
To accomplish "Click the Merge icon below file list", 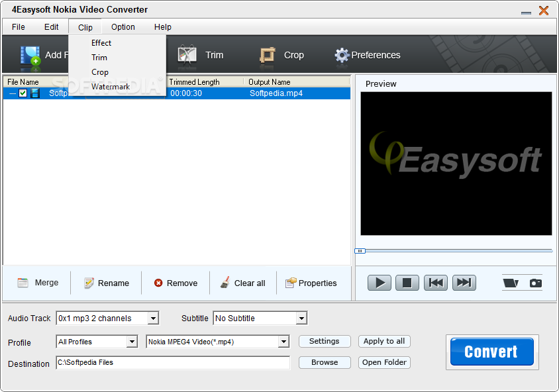I will click(23, 283).
